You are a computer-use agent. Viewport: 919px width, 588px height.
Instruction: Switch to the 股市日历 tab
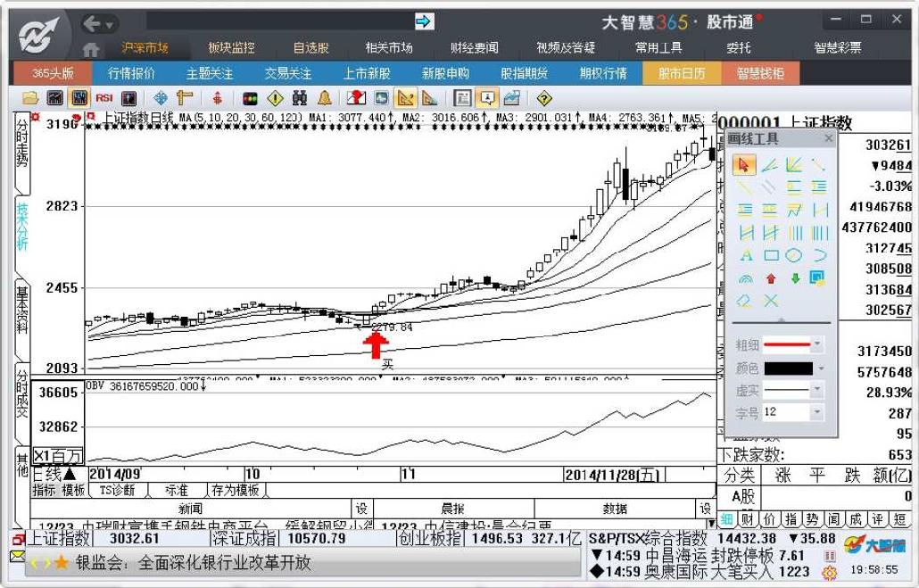(681, 73)
